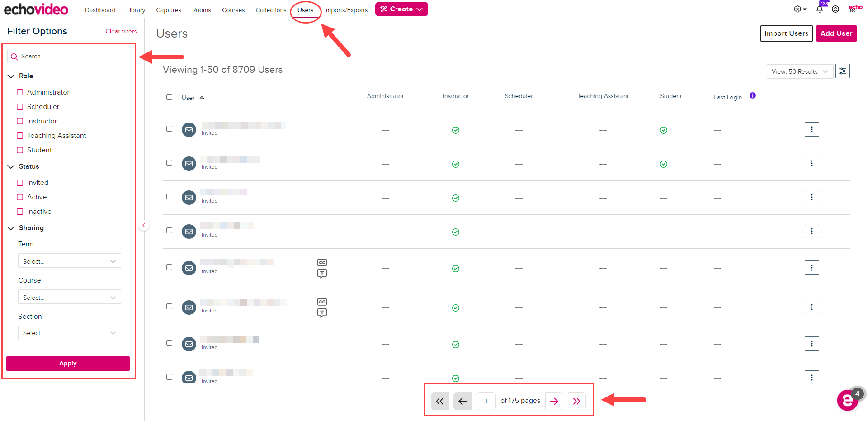This screenshot has width=868, height=421.
Task: Click the echovideo home logo
Action: tap(36, 9)
